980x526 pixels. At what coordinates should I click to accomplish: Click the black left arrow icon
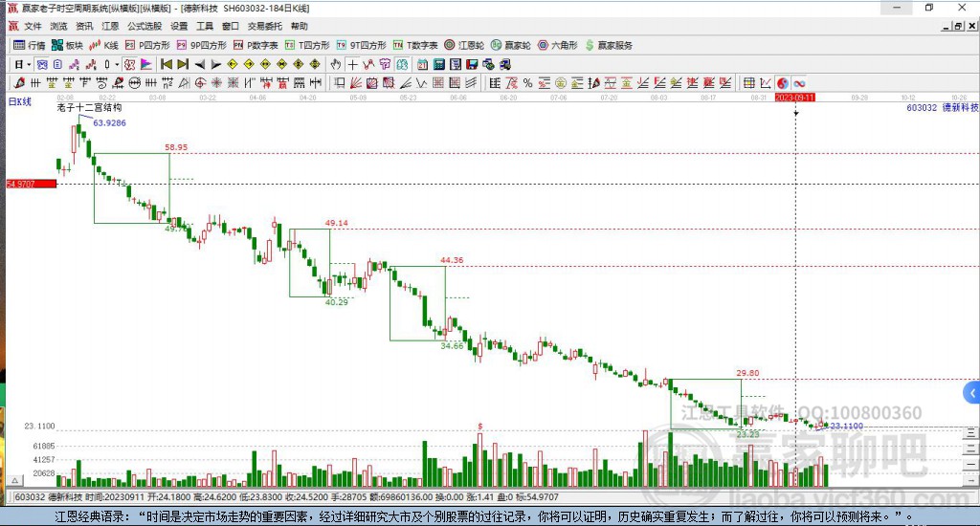pyautogui.click(x=199, y=64)
